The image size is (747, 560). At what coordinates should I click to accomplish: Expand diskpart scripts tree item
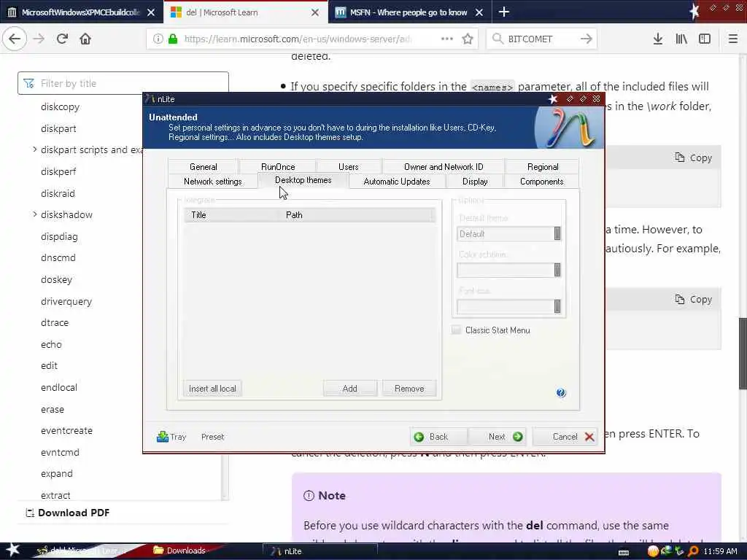click(x=35, y=149)
